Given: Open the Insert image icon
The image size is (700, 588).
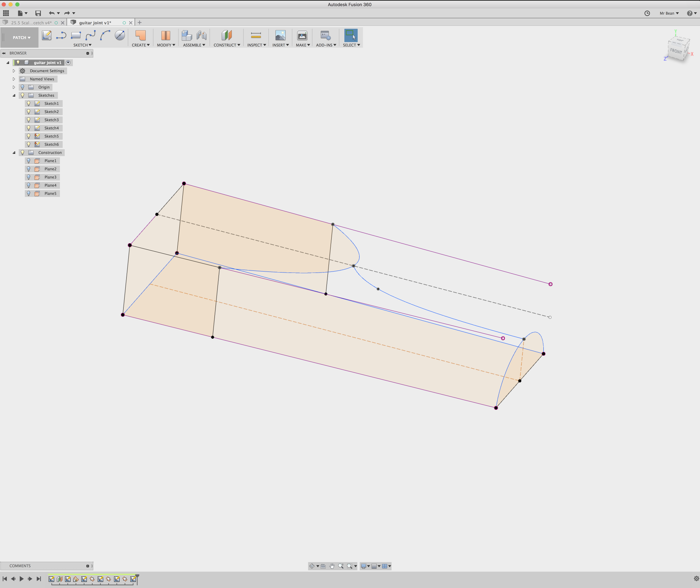Looking at the screenshot, I should click(280, 35).
